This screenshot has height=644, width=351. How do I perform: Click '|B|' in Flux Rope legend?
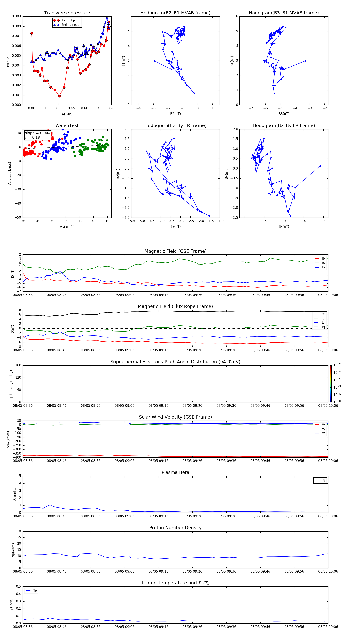pyautogui.click(x=323, y=327)
